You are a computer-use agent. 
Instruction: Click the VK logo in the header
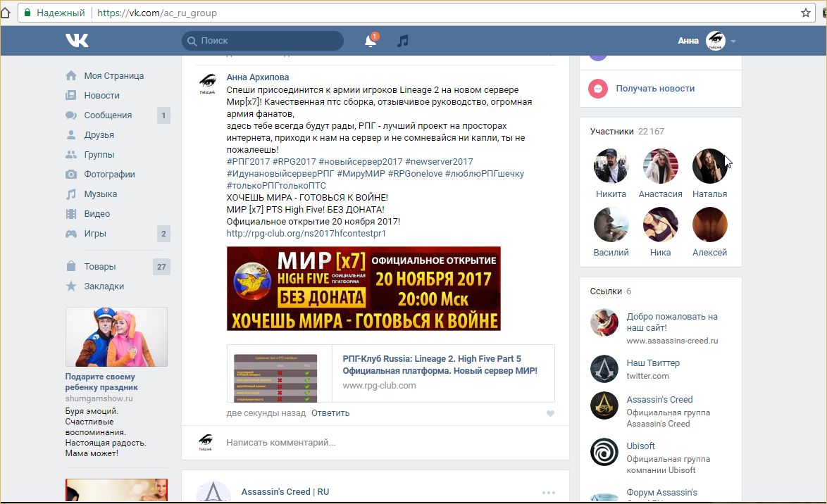pyautogui.click(x=77, y=41)
